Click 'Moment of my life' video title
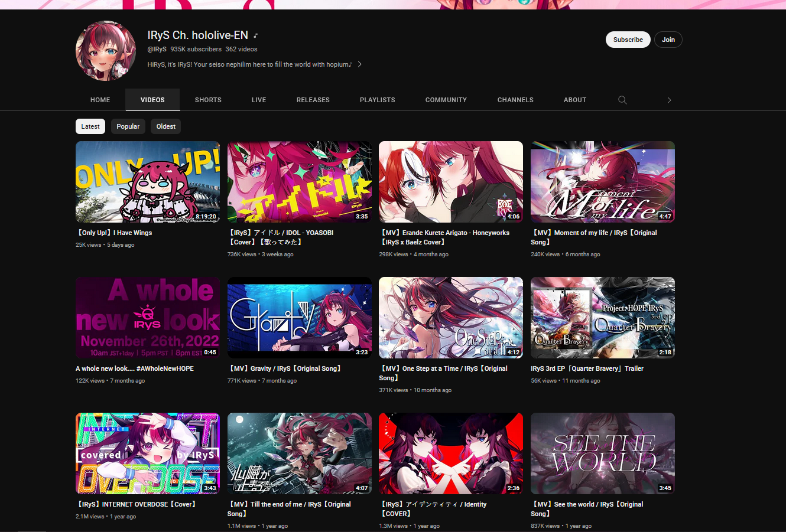The image size is (786, 532). [x=594, y=237]
